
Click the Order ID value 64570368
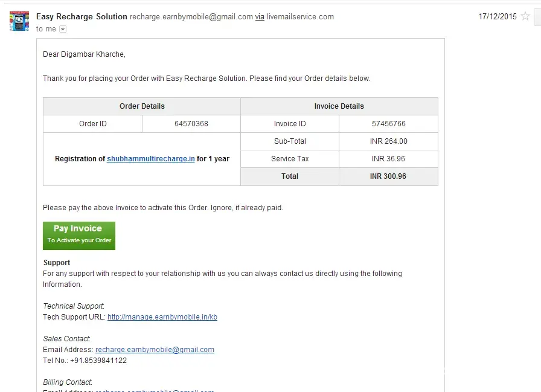(191, 124)
